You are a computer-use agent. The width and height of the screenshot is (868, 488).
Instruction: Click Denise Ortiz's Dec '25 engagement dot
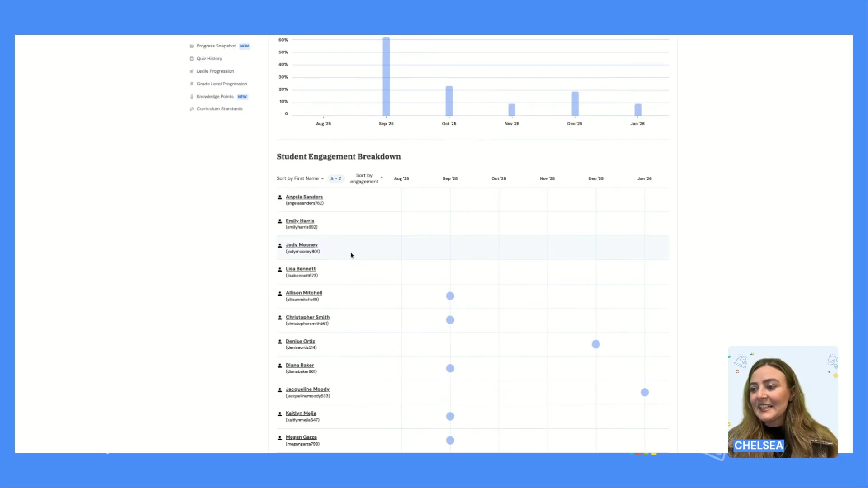(x=596, y=344)
